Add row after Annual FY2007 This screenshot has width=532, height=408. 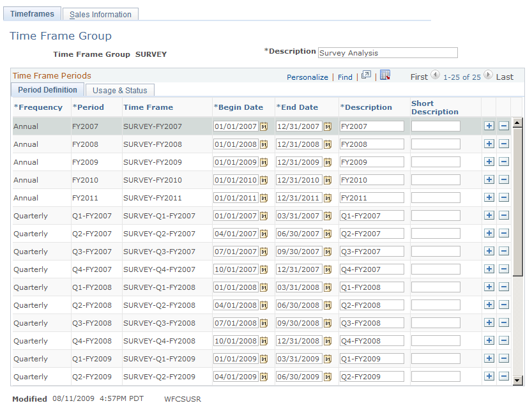pos(489,126)
